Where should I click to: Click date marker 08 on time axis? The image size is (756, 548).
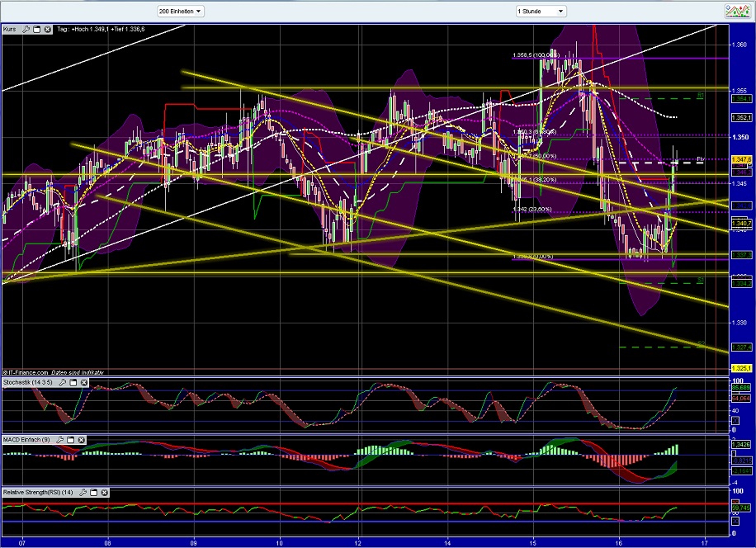[108, 543]
